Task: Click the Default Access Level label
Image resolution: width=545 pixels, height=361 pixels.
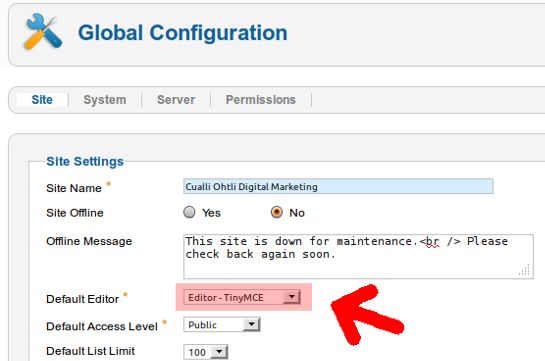Action: (x=102, y=326)
